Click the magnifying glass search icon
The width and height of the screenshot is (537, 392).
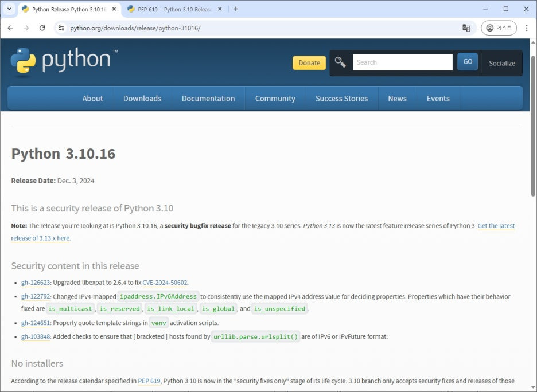click(340, 62)
